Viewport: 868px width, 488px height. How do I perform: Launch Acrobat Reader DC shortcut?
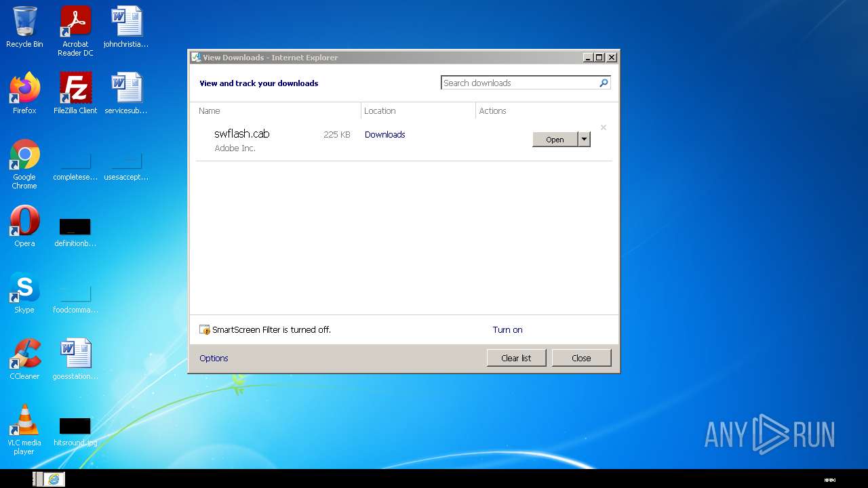pyautogui.click(x=75, y=31)
